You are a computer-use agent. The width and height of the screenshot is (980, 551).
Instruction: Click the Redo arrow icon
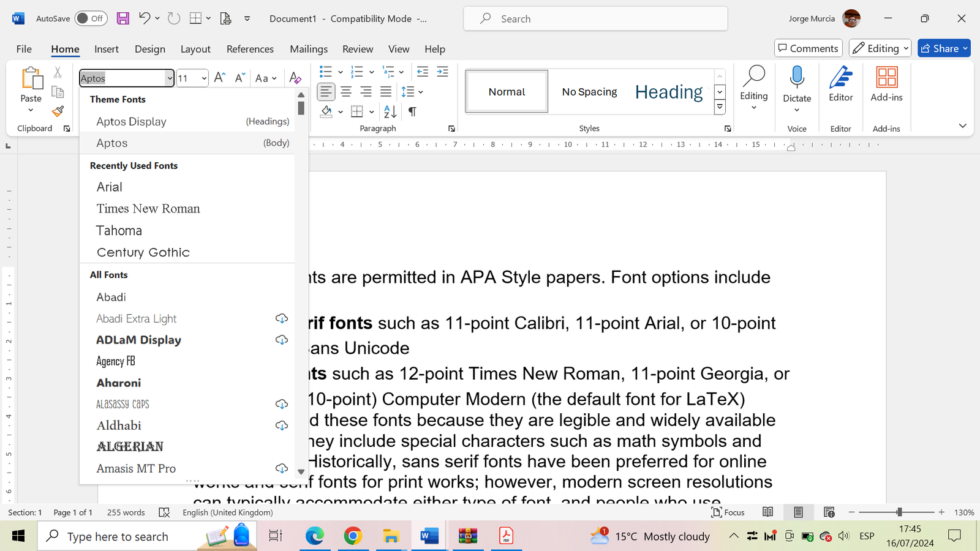[174, 18]
